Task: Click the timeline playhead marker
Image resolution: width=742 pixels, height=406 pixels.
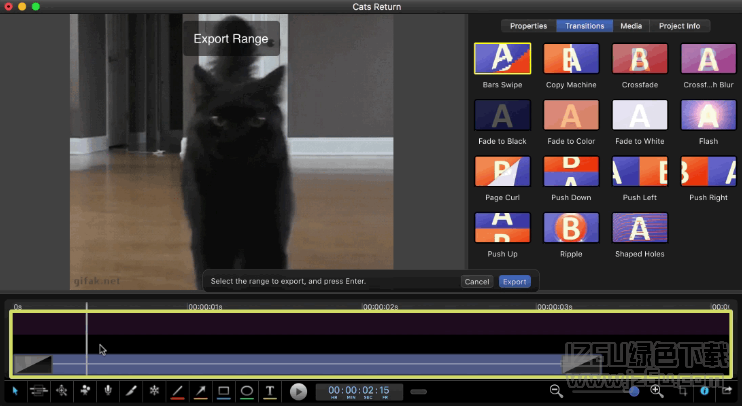Action: 87,339
